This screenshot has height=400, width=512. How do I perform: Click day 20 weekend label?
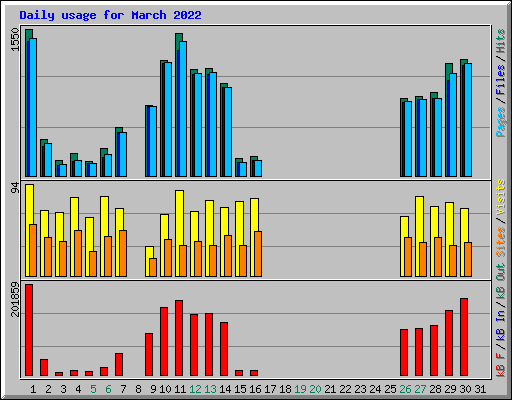tap(315, 389)
